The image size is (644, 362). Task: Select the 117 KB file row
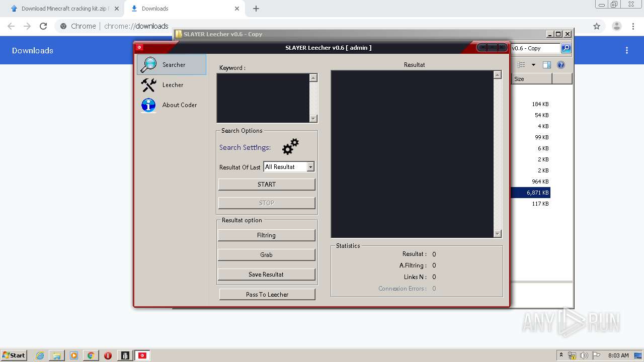tap(531, 204)
